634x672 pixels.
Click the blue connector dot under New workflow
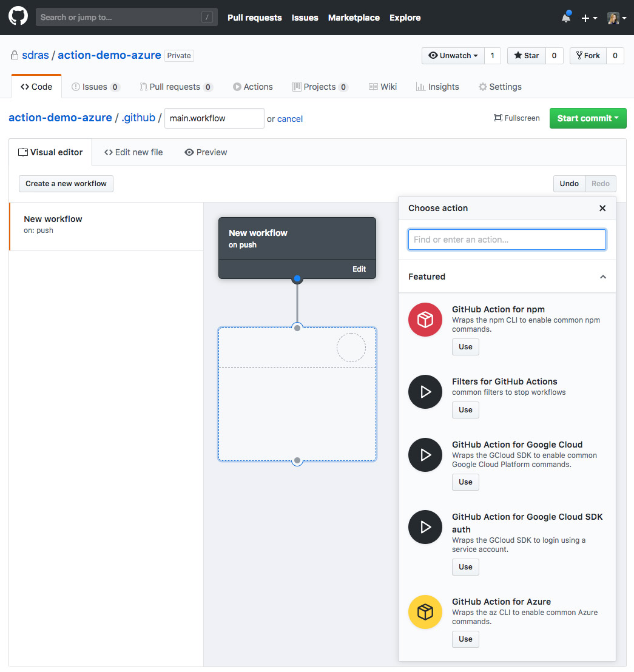pos(297,278)
